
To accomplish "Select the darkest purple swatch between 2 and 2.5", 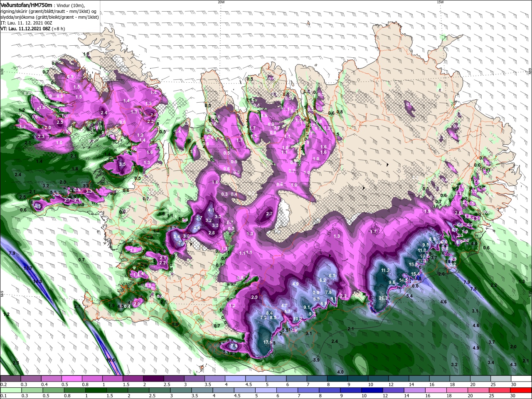I will point(153,379).
